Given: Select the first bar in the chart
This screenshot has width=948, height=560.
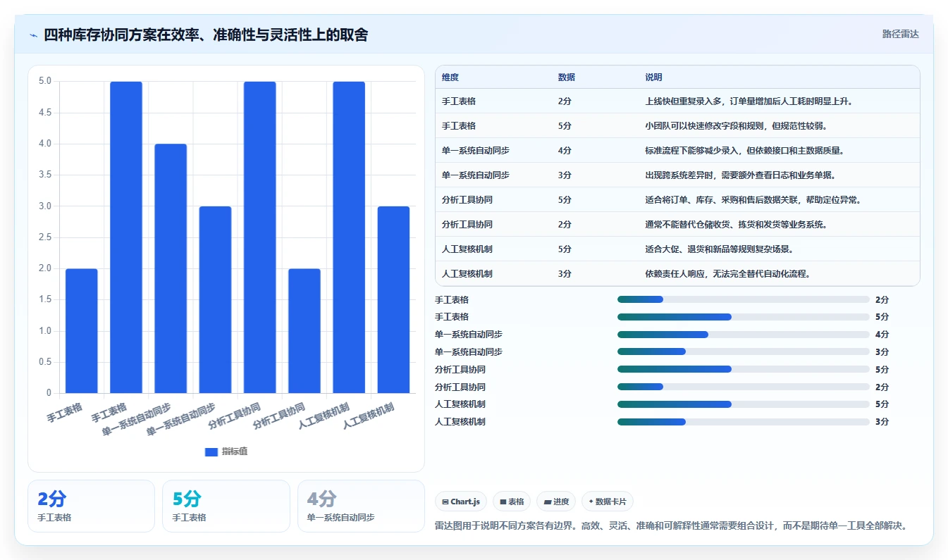Looking at the screenshot, I should pyautogui.click(x=82, y=330).
